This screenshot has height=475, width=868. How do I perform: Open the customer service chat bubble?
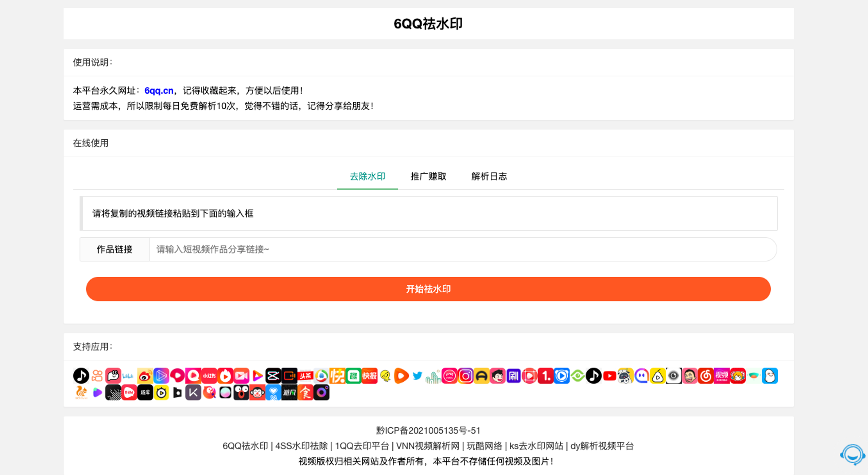(852, 454)
